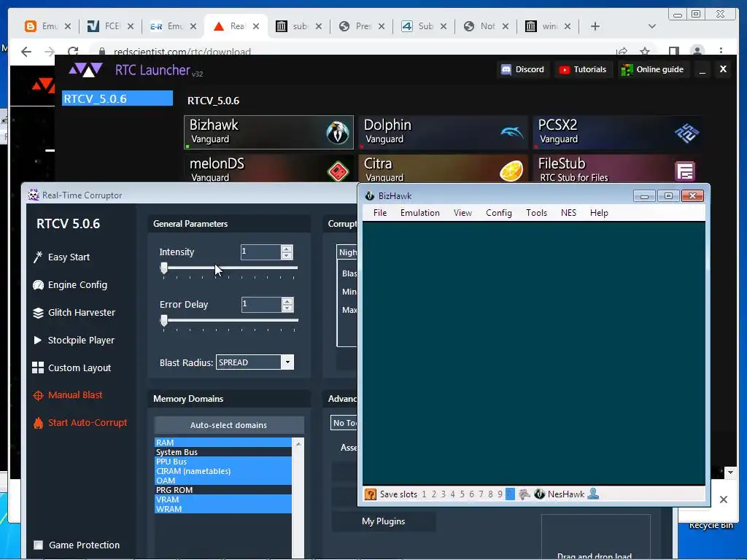Image resolution: width=747 pixels, height=560 pixels.
Task: Click Start Auto-Corrupt
Action: coord(80,422)
